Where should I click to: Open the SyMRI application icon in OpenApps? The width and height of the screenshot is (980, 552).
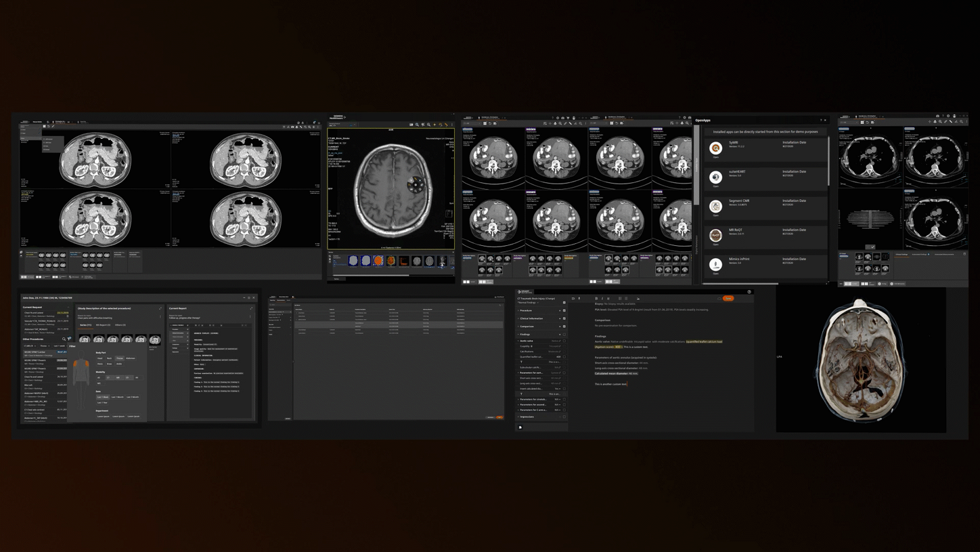[715, 146]
